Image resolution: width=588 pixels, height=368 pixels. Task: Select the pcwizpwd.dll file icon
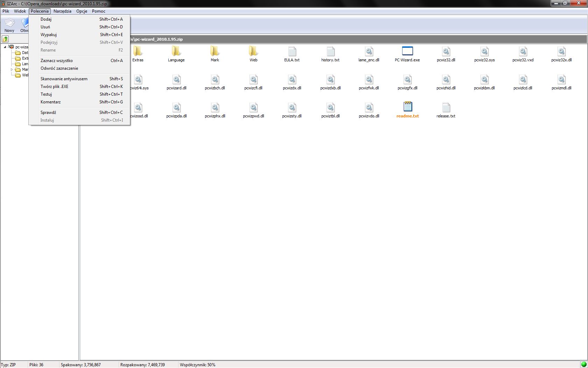click(253, 107)
